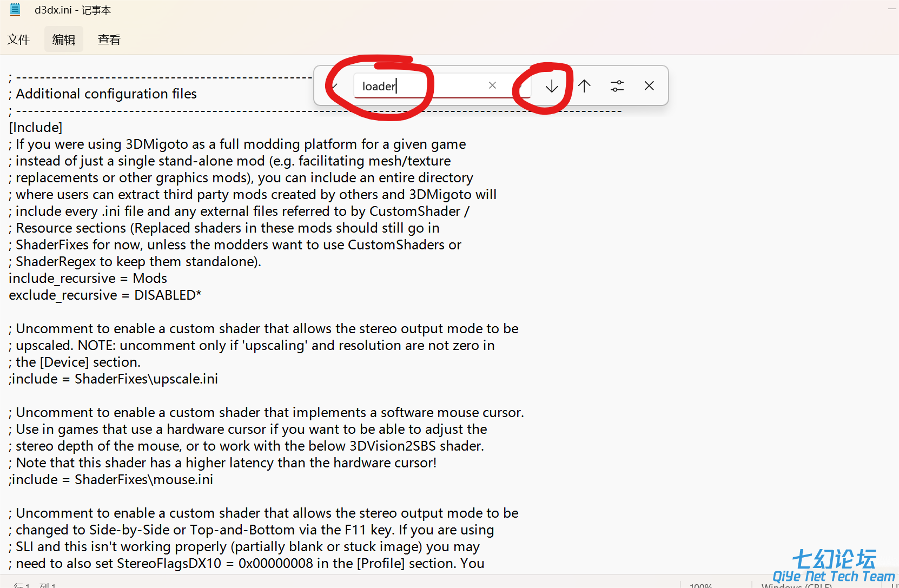Viewport: 899px width, 588px height.
Task: Open the 编辑 menu
Action: coord(64,39)
